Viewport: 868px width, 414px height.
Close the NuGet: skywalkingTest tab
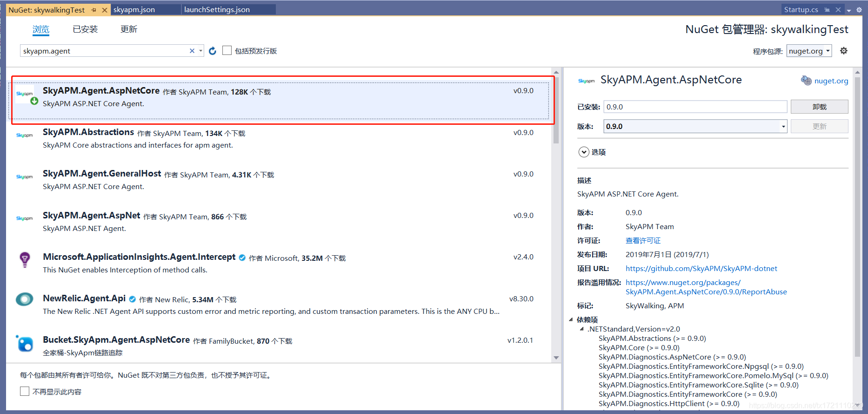tap(104, 10)
